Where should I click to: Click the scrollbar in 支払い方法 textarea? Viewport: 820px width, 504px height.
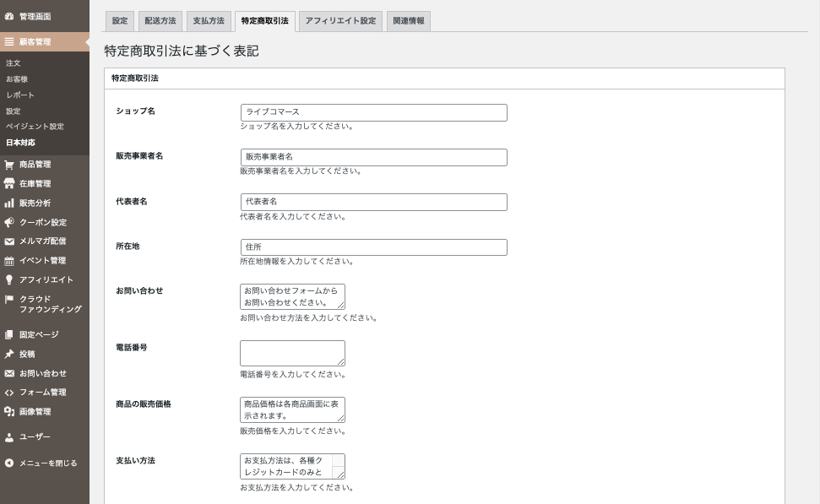point(338,463)
